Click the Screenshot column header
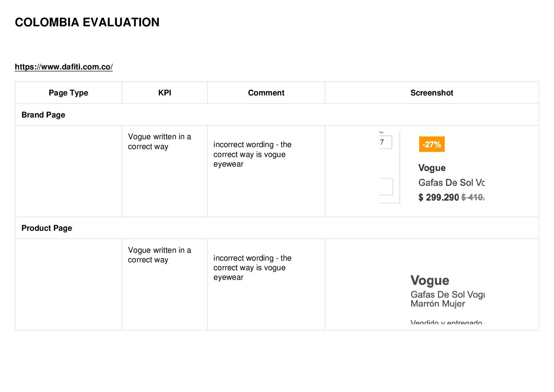 coord(432,93)
